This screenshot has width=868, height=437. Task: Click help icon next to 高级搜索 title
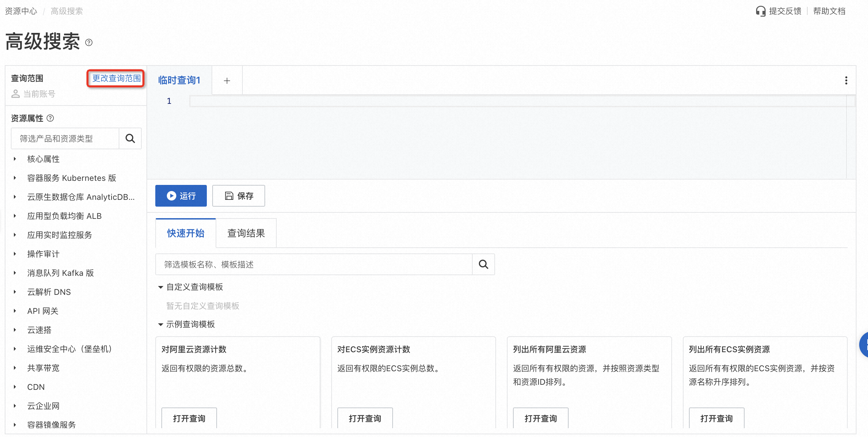89,42
